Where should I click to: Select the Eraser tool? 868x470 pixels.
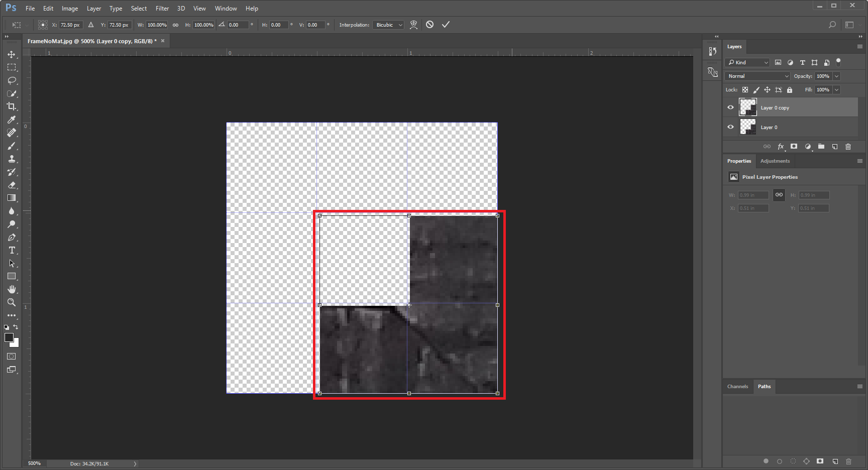(12, 185)
